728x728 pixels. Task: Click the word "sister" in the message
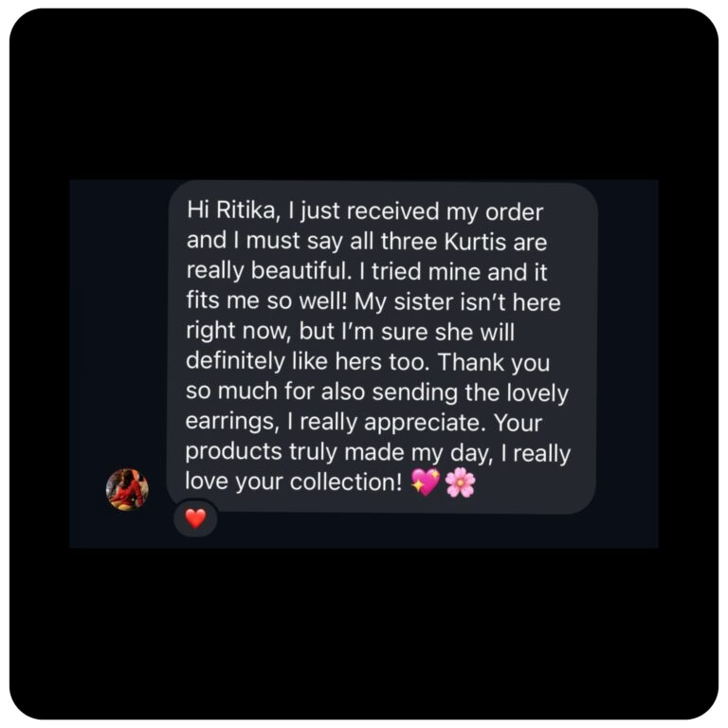(x=423, y=301)
